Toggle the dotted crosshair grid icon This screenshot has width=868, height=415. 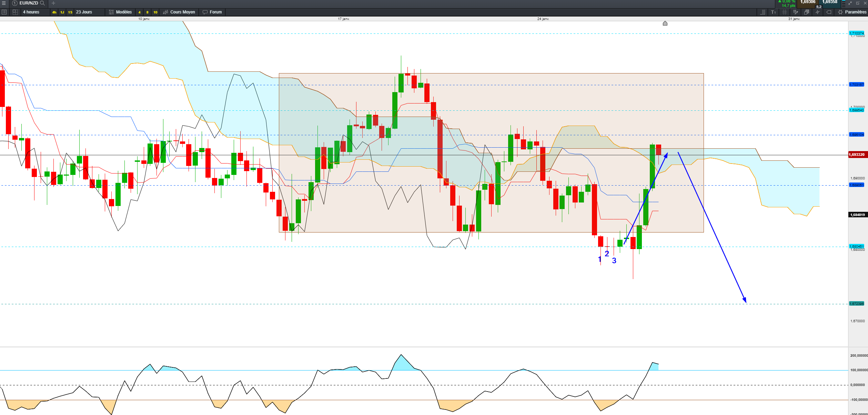tap(785, 12)
